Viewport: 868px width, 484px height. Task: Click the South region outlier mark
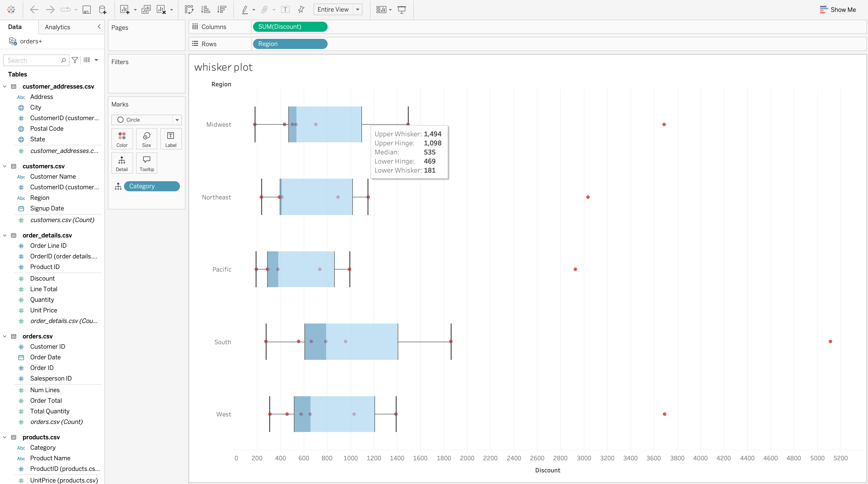(830, 342)
